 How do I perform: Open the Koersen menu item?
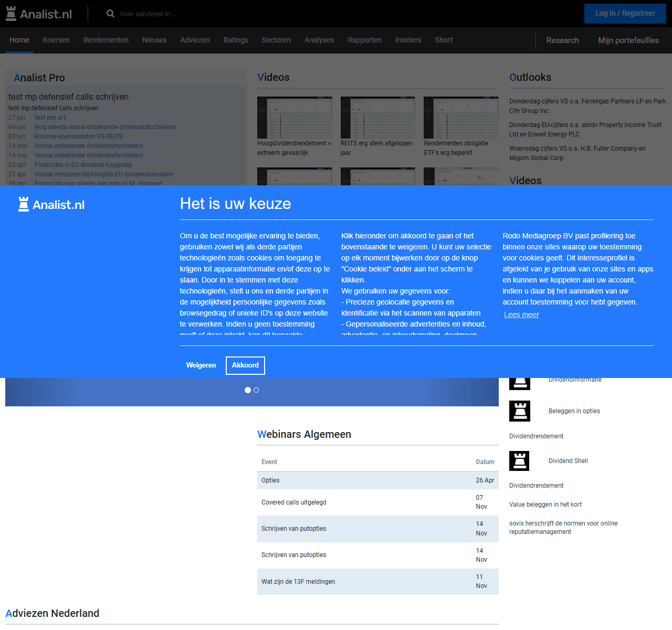(56, 40)
